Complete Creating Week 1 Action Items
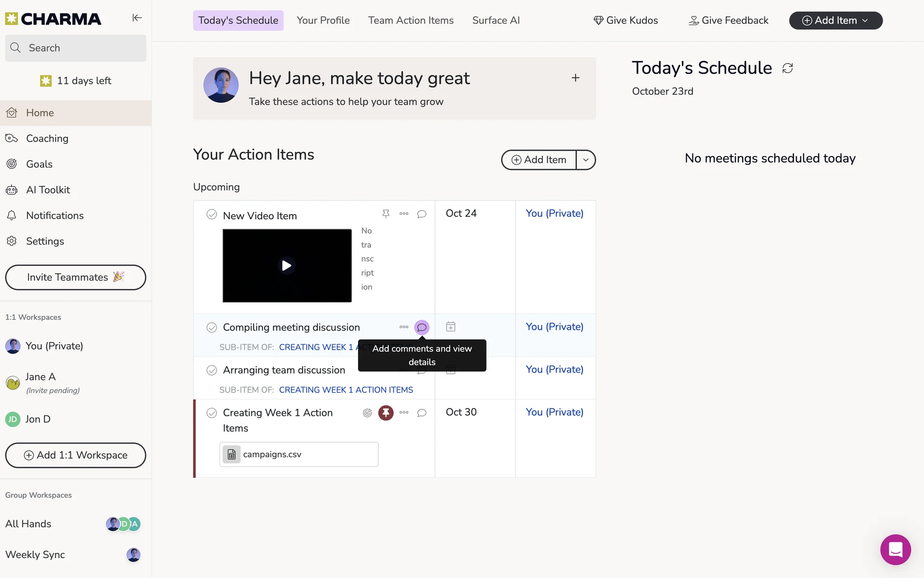The height and width of the screenshot is (578, 924). 212,413
